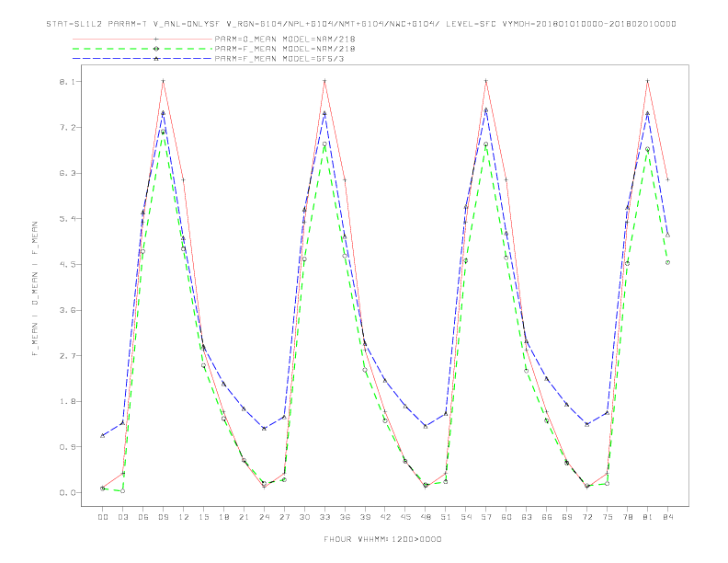
Task: Click x-axis tick label 51
Action: pos(446,517)
